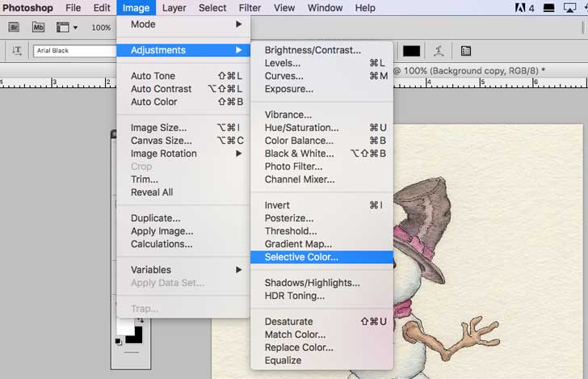Click the black battery icon in menu bar
This screenshot has height=379, width=588.
(548, 7)
